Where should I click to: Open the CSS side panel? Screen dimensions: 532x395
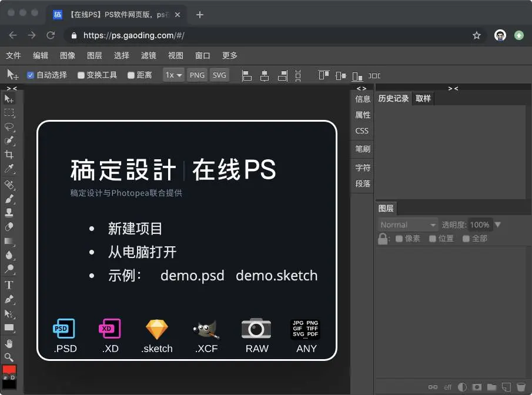362,130
